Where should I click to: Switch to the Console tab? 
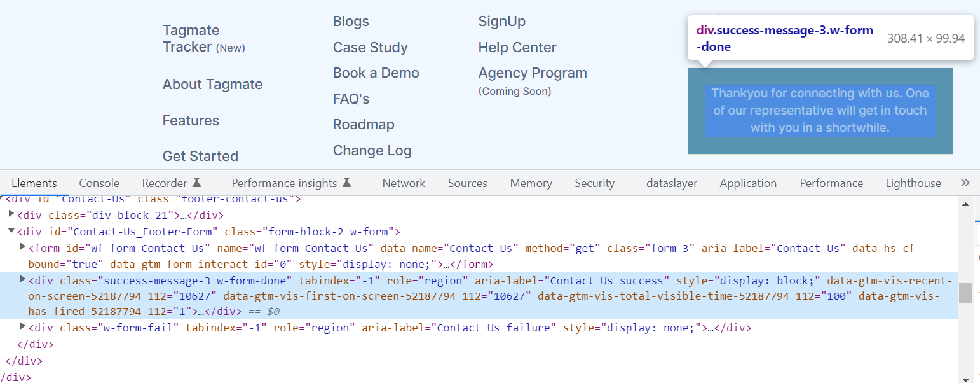(x=99, y=183)
